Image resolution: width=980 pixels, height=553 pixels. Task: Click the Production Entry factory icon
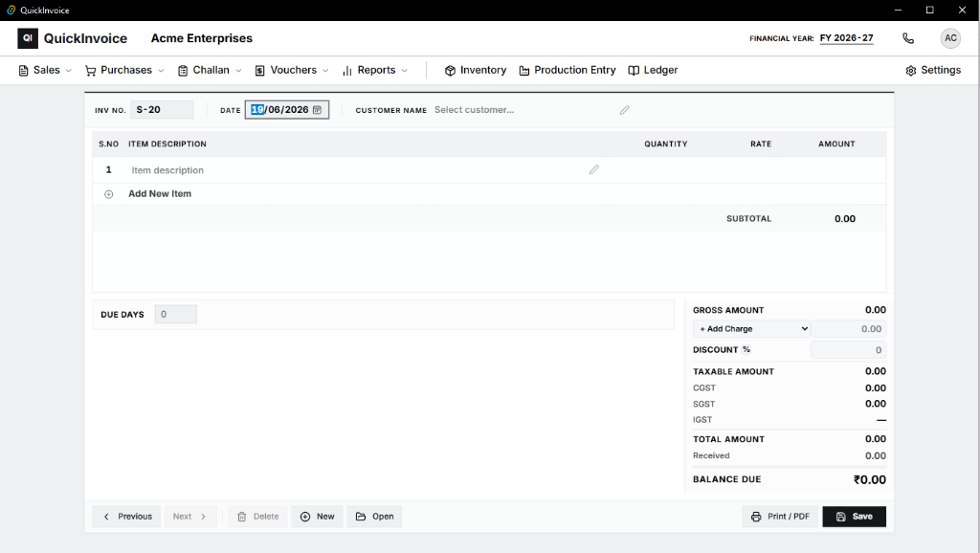524,71
